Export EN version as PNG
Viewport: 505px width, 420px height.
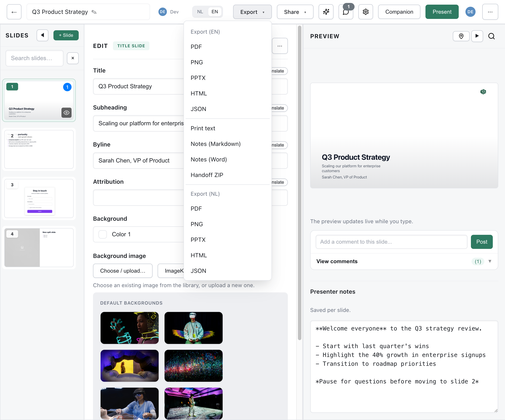(x=227, y=62)
